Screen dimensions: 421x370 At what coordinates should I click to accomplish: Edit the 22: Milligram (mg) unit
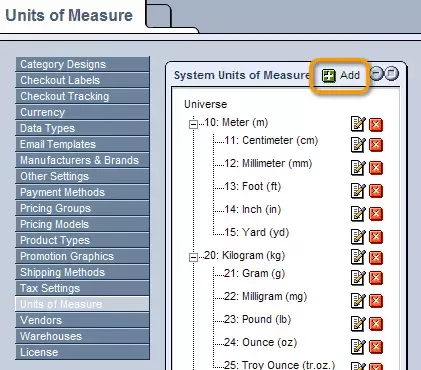(358, 300)
